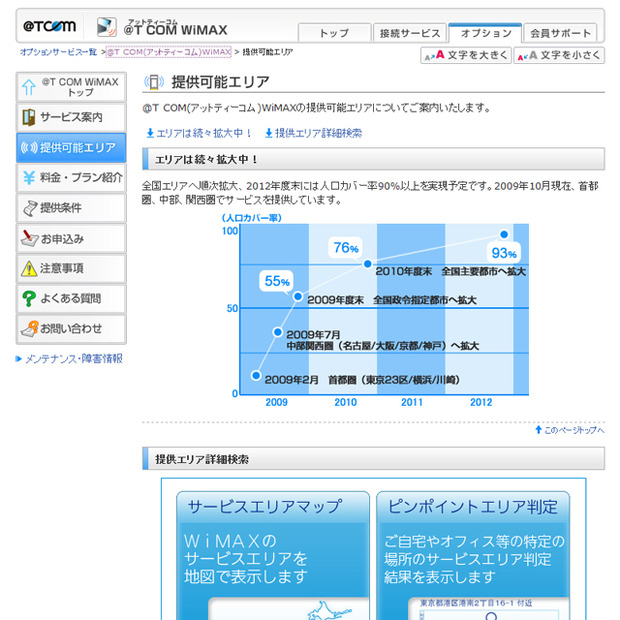Viewport: 620px width, 620px height.
Task: Click the warning triangle icon for 注意事項
Action: [29, 268]
